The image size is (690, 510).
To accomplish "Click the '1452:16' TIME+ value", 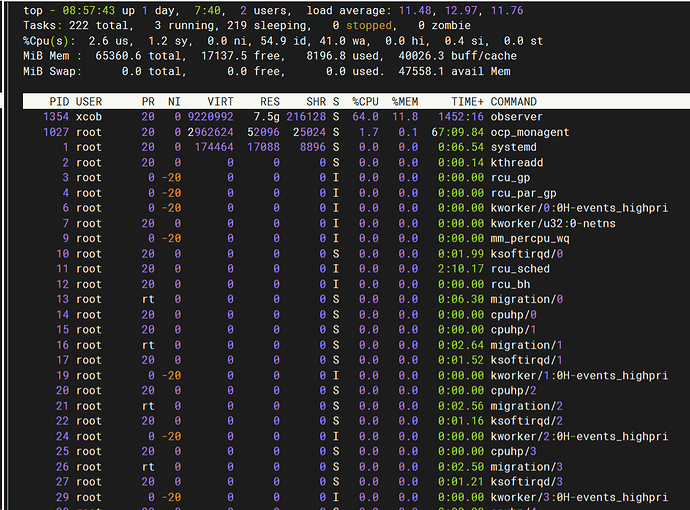I will (461, 117).
